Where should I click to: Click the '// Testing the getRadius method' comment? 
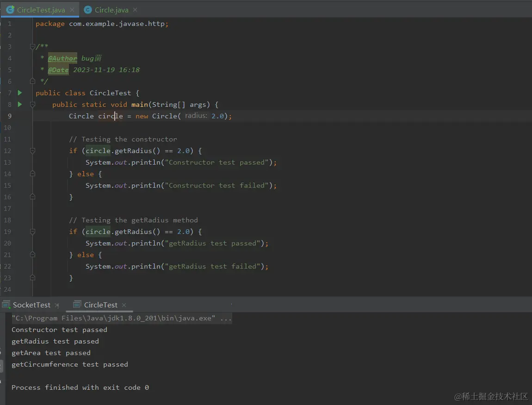pos(133,220)
